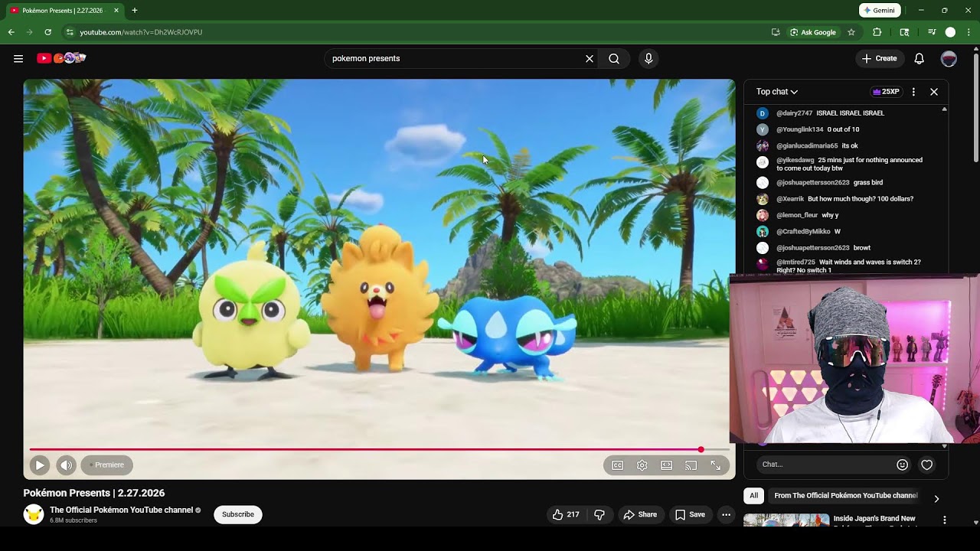Open YouTube notifications bell

(920, 58)
